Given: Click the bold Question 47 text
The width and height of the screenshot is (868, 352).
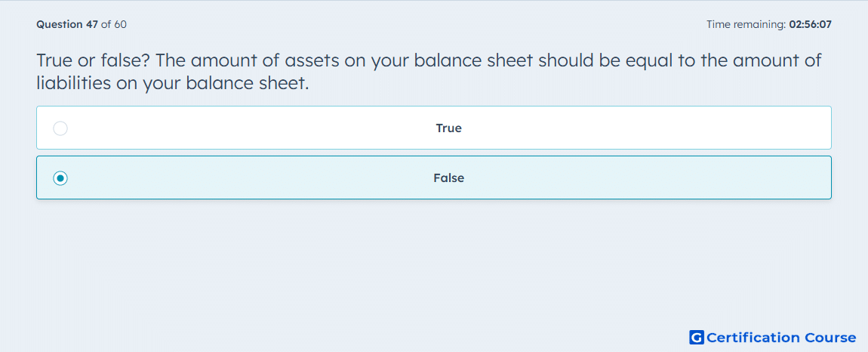Looking at the screenshot, I should pyautogui.click(x=67, y=24).
